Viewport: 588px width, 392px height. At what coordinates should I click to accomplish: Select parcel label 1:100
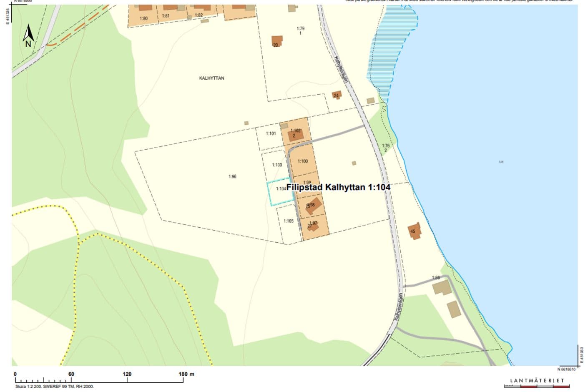(x=303, y=161)
